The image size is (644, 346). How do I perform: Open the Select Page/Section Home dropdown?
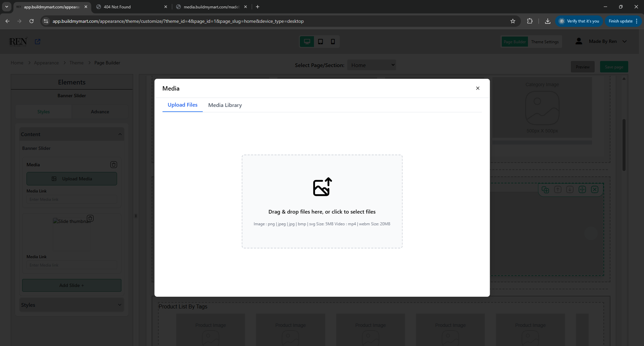[x=372, y=65]
